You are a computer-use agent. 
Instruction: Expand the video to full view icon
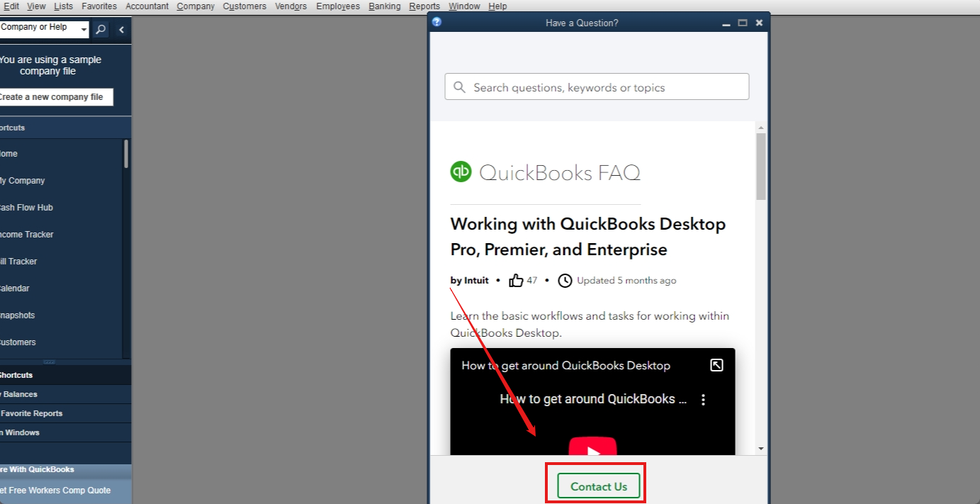(716, 365)
